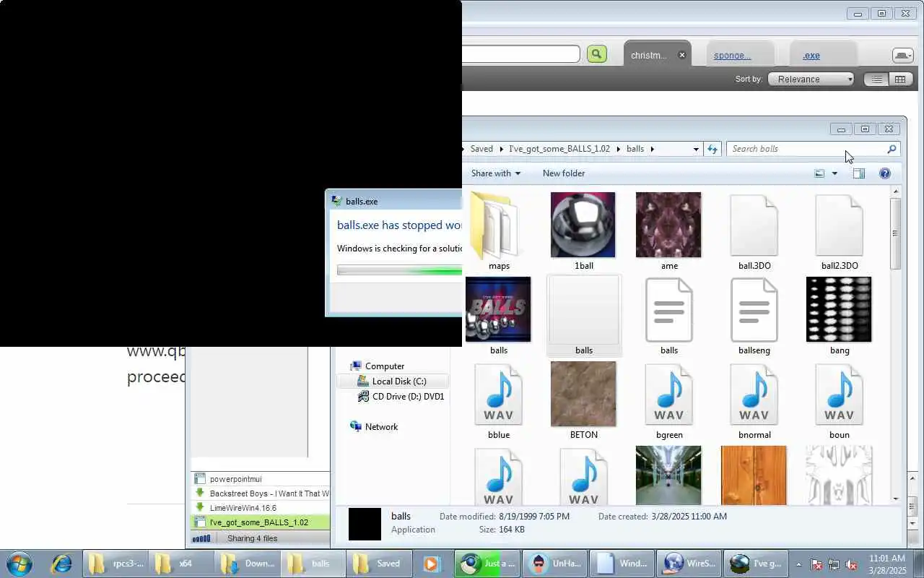This screenshot has width=924, height=578.
Task: Select the 1ball chrome sphere image
Action: (583, 231)
